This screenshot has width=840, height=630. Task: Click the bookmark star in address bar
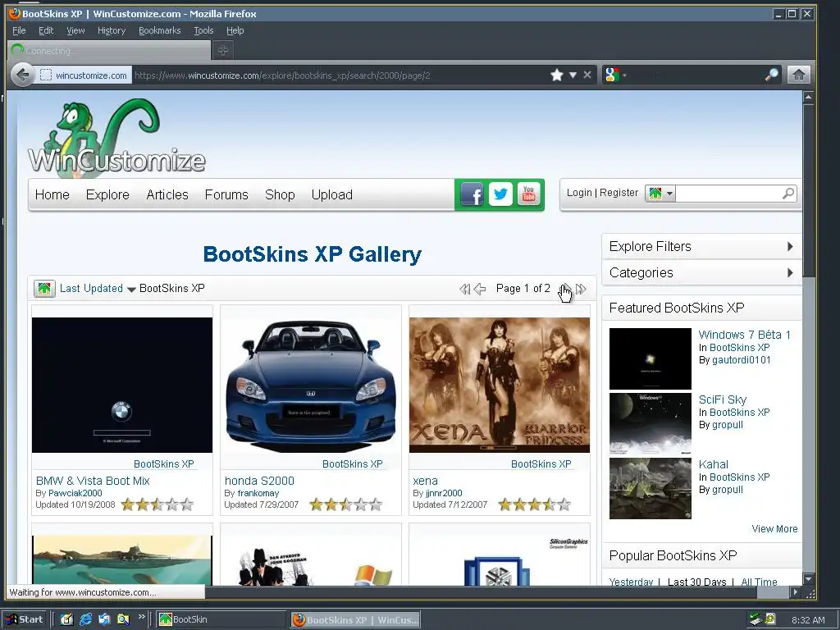tap(557, 75)
